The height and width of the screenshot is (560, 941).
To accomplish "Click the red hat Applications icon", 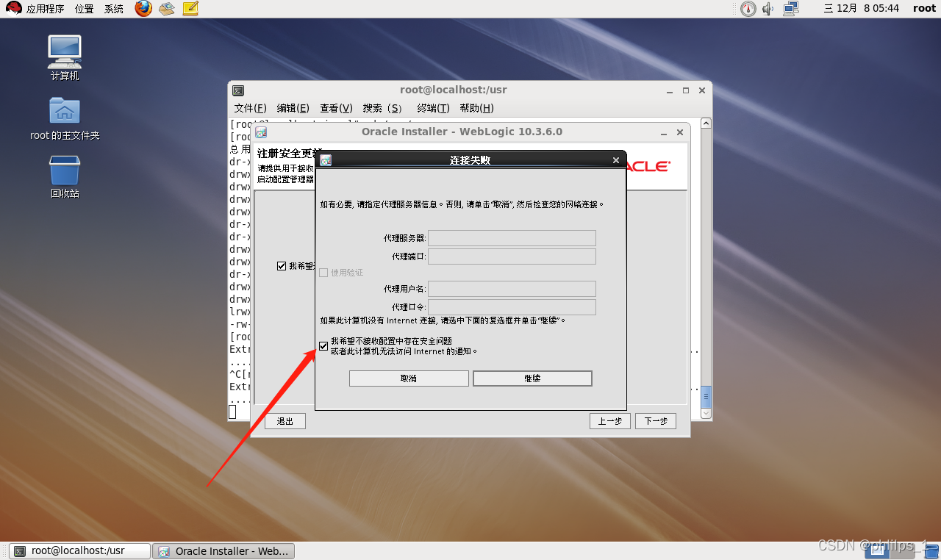I will pos(13,9).
